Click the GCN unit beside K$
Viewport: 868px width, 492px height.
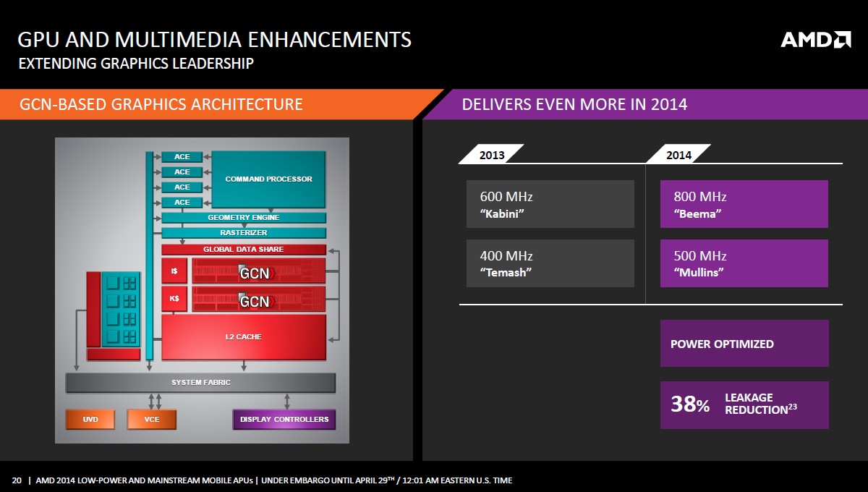[x=259, y=299]
